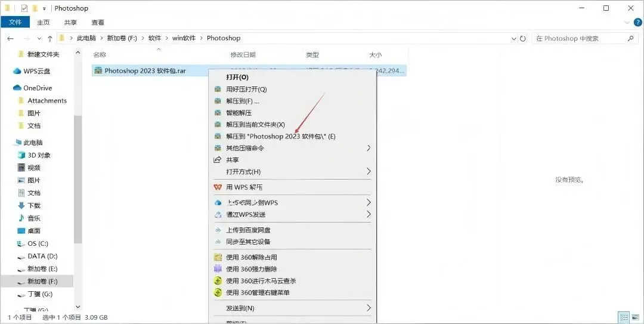Select OneDrive in the navigation pane
This screenshot has height=324, width=644.
click(38, 88)
